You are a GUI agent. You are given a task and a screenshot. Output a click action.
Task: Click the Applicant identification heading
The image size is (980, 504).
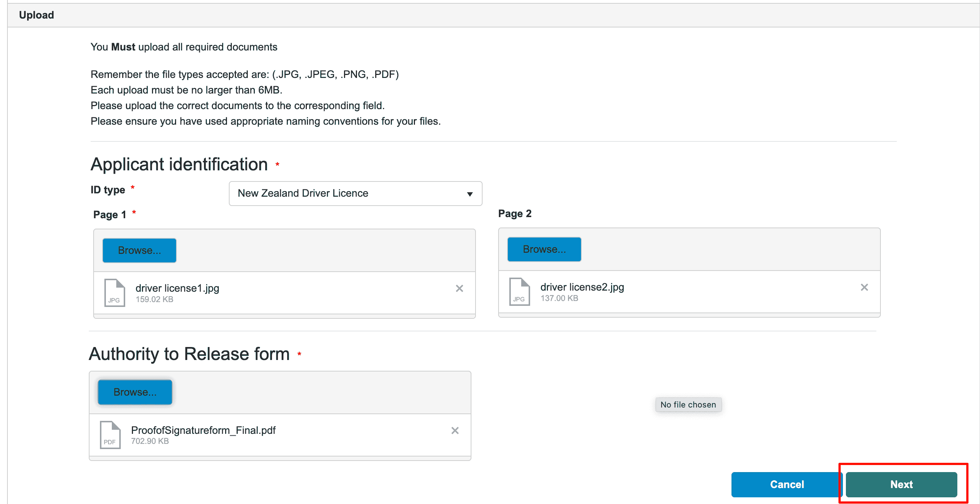pyautogui.click(x=179, y=164)
